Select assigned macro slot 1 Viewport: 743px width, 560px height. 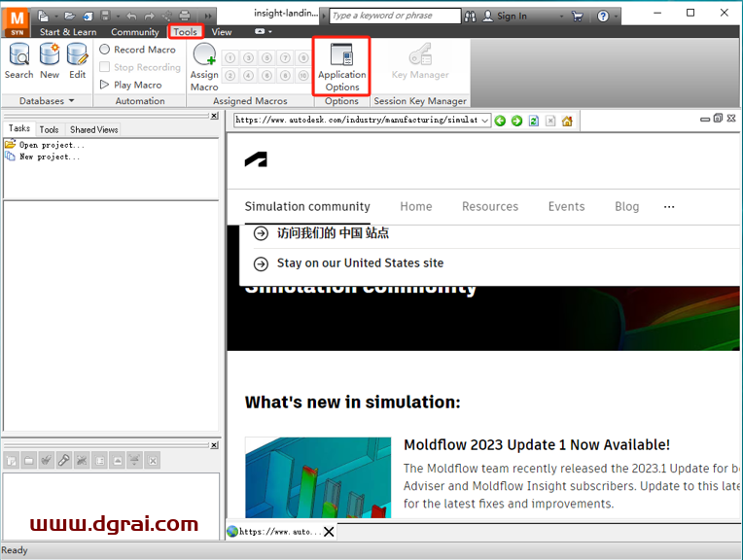pos(230,58)
